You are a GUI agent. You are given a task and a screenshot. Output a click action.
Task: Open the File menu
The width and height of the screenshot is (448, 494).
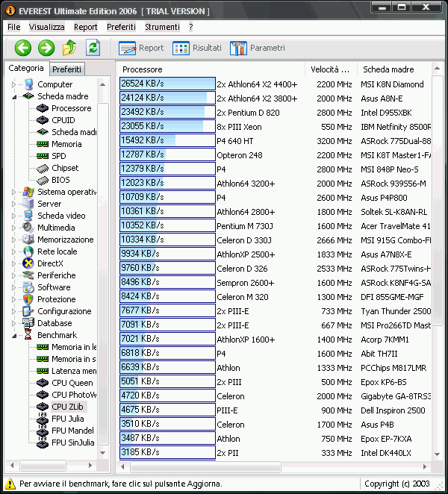tap(14, 27)
